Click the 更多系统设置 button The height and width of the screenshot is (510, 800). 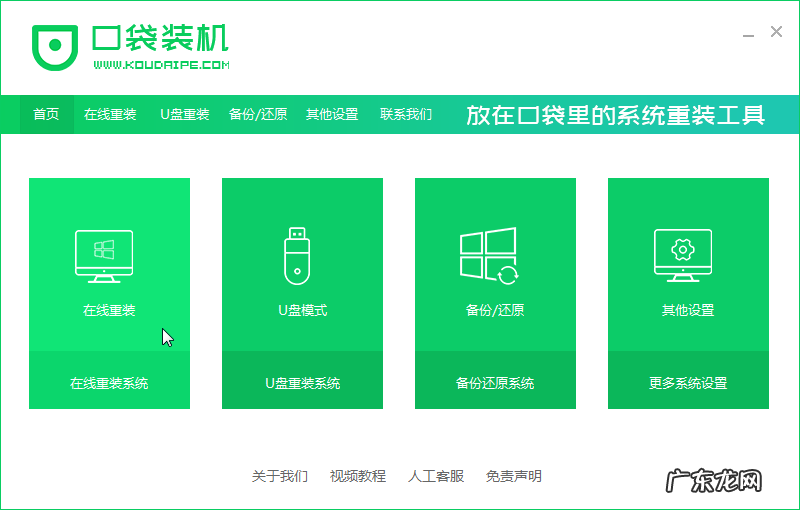click(688, 380)
